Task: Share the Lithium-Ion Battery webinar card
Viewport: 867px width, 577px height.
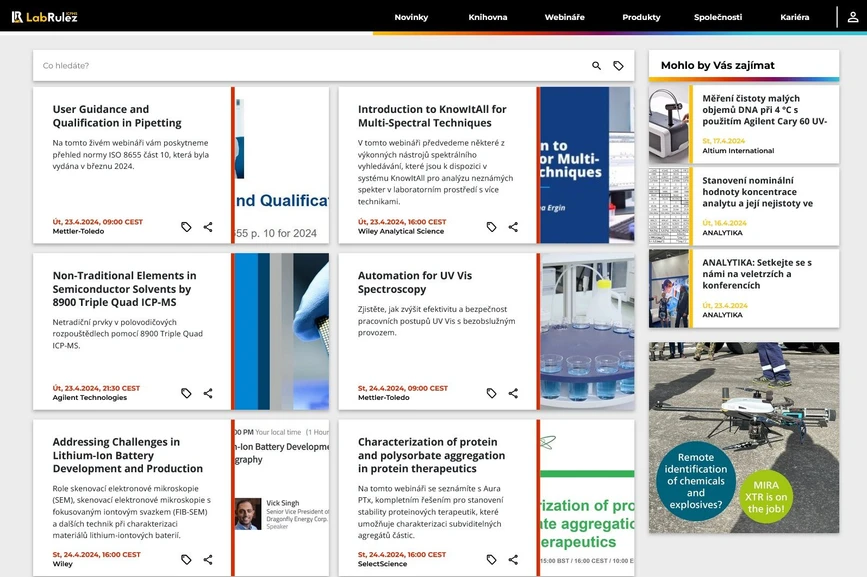Action: coord(208,559)
